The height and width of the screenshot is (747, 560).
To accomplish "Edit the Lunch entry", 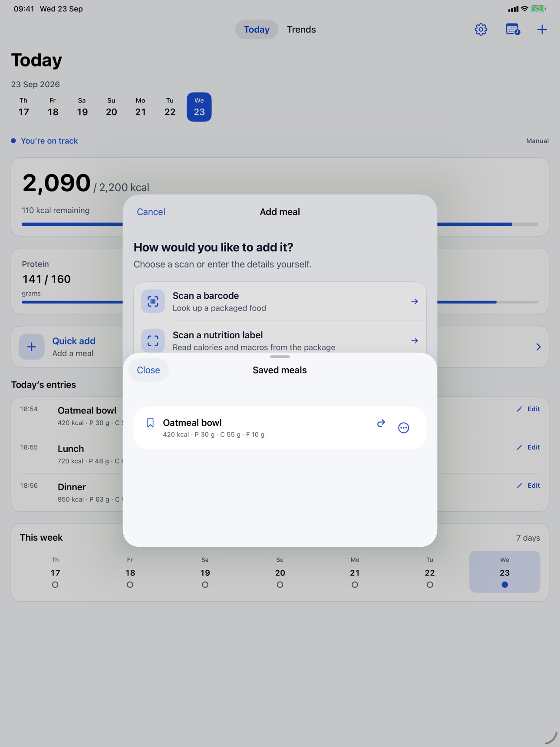I will 528,447.
